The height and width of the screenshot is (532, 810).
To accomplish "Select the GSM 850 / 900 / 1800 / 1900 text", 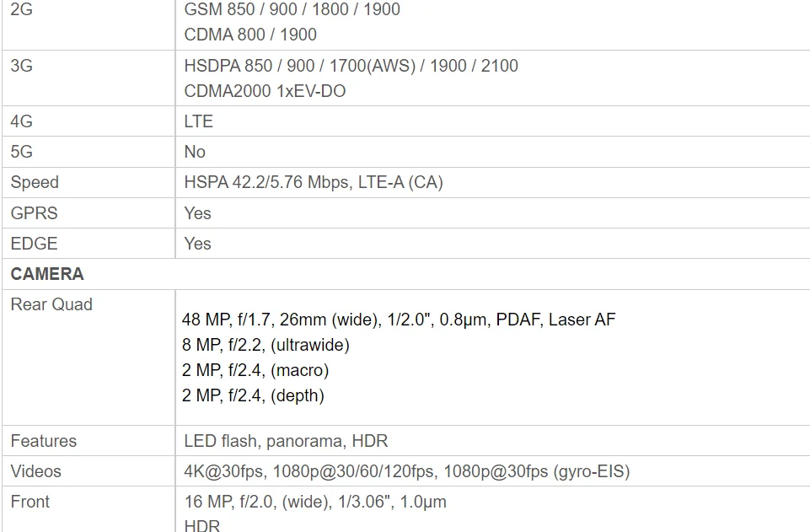I will point(292,8).
